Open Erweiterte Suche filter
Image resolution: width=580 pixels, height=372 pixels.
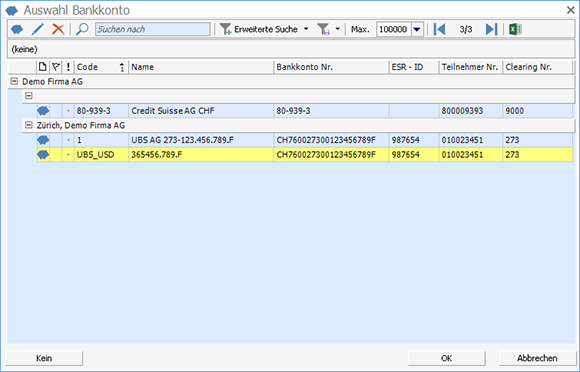tap(259, 29)
